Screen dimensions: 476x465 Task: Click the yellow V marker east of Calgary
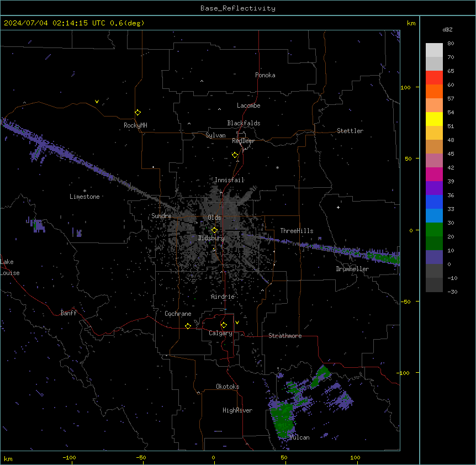[x=237, y=323]
